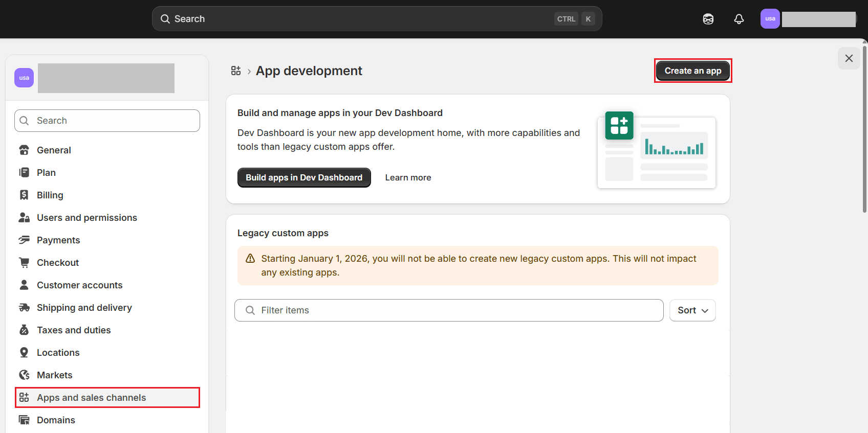The image size is (868, 433).
Task: Go to Apps and sales channels
Action: point(91,397)
